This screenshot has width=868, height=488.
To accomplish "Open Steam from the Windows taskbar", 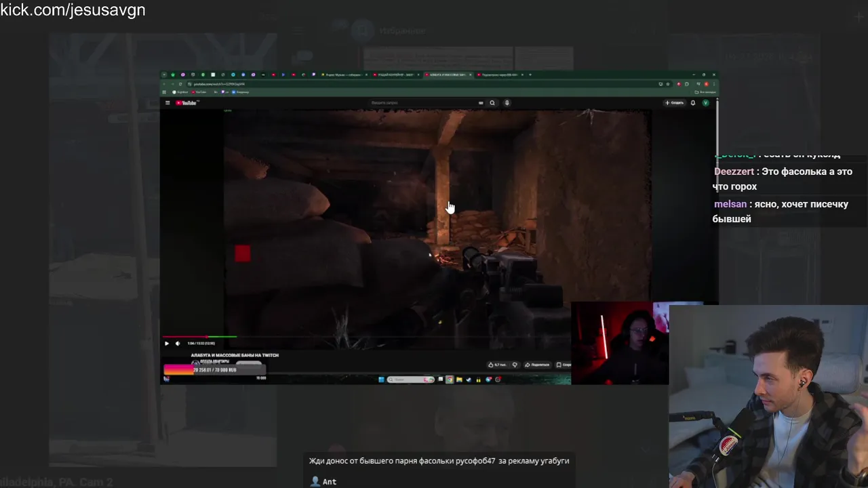I will pyautogui.click(x=469, y=380).
